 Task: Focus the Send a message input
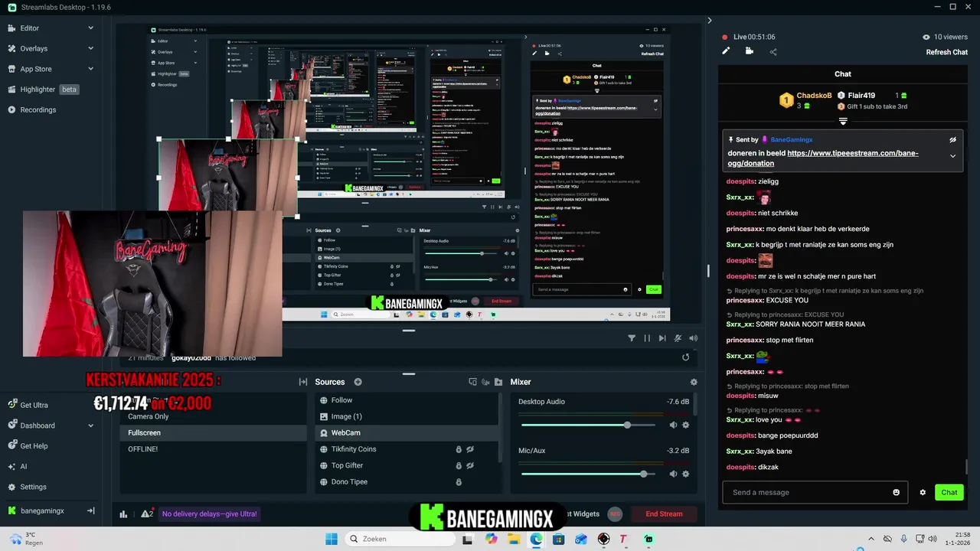click(807, 492)
